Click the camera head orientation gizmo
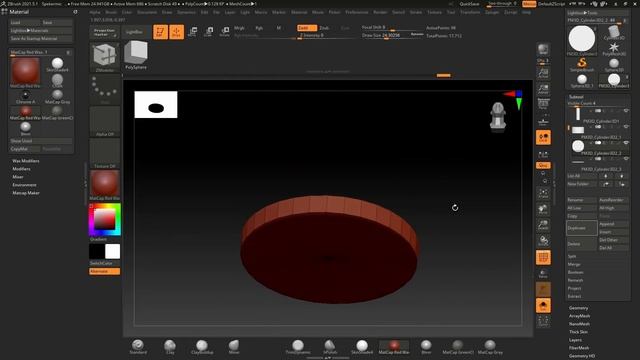 498,117
